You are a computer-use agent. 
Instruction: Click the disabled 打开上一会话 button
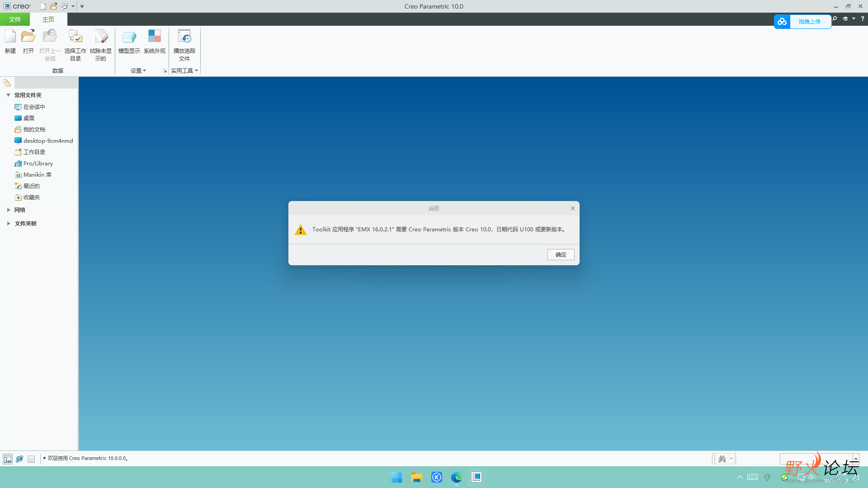click(x=50, y=45)
